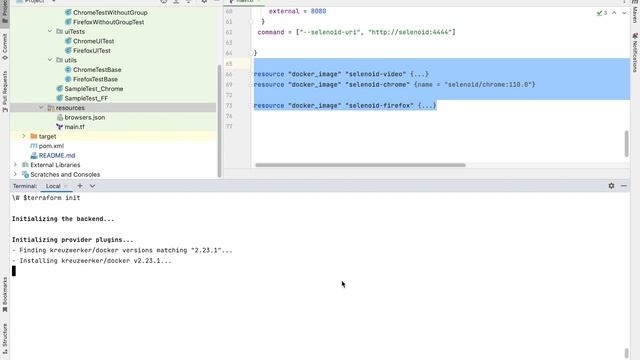Image resolution: width=640 pixels, height=360 pixels.
Task: Select ChromeUITest in project tree
Action: pos(93,41)
